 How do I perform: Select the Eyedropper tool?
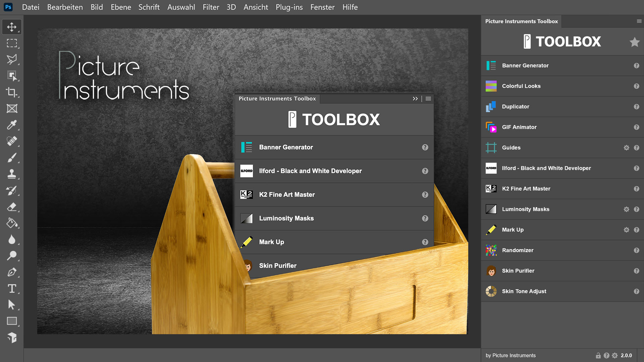[x=12, y=125]
